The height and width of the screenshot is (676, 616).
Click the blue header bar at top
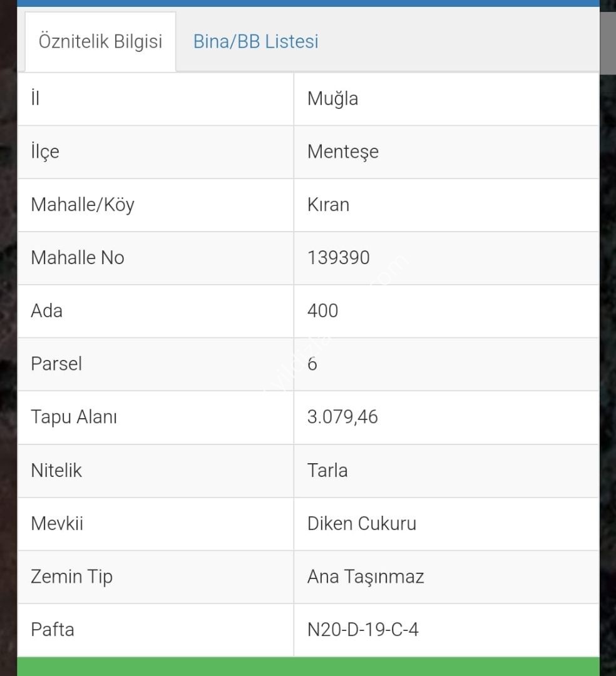tap(308, 3)
